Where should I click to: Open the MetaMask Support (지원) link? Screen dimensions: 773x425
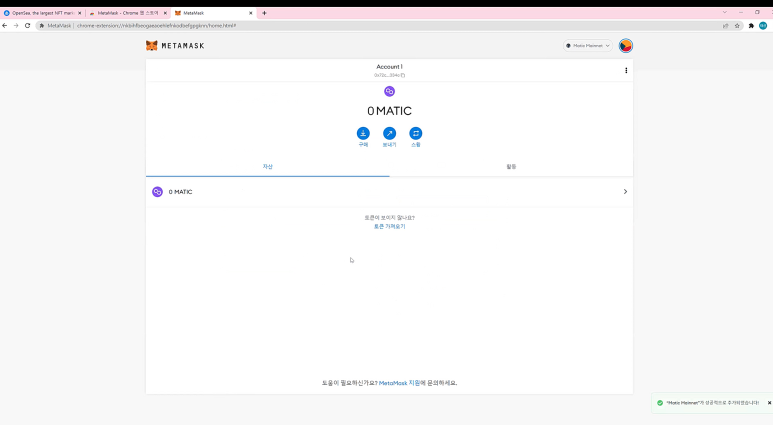pyautogui.click(x=399, y=383)
